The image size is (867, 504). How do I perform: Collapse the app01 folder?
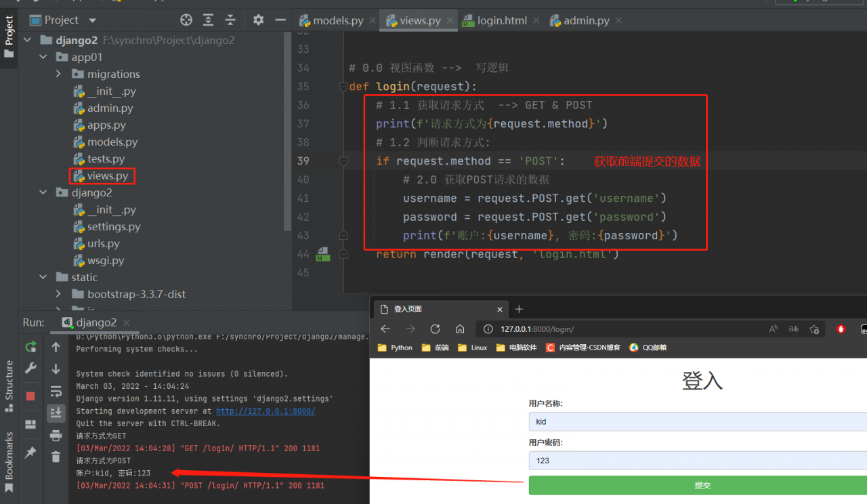point(43,57)
